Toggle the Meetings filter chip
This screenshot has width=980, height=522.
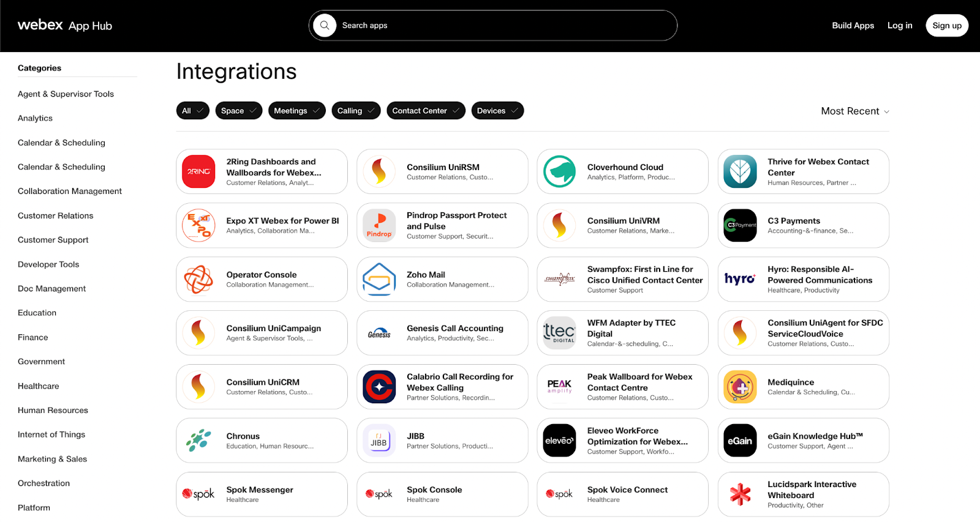pos(297,111)
